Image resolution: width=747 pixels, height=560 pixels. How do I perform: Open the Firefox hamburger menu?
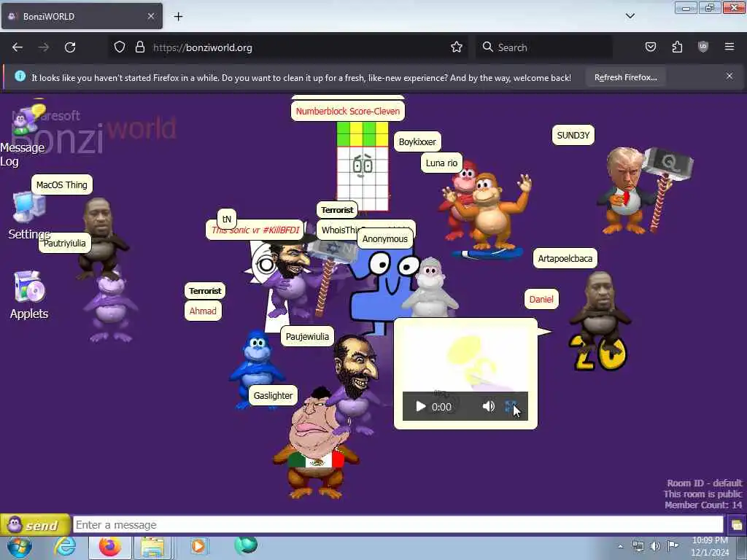pyautogui.click(x=729, y=47)
